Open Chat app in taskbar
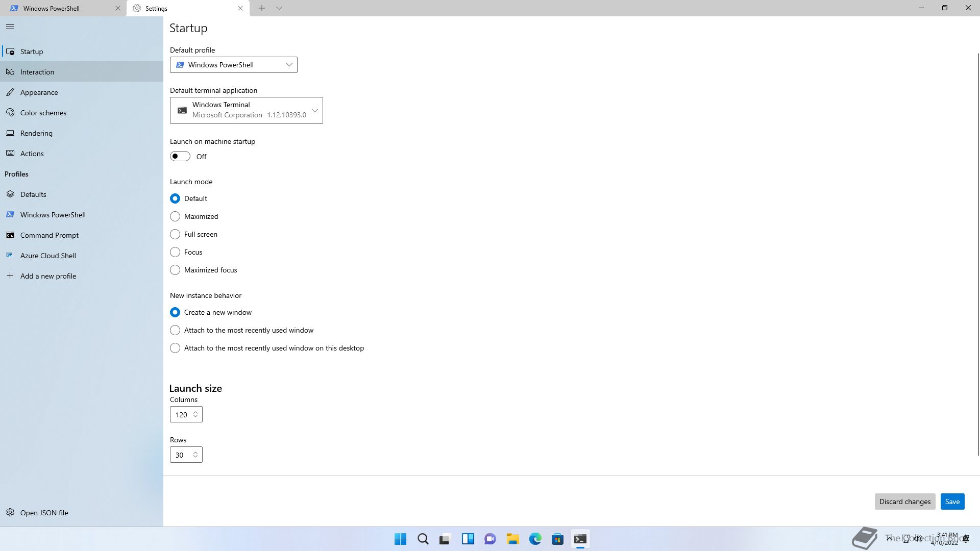The image size is (980, 551). (491, 539)
